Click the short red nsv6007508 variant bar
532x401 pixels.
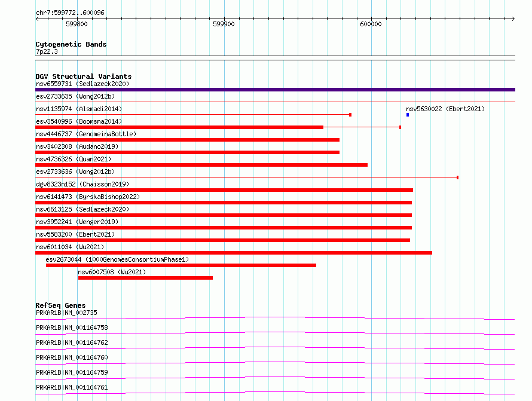[x=146, y=278]
